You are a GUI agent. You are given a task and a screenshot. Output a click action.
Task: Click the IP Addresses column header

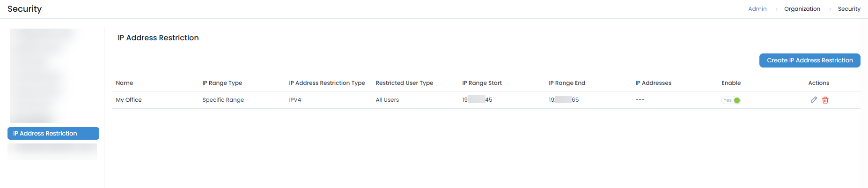(653, 83)
